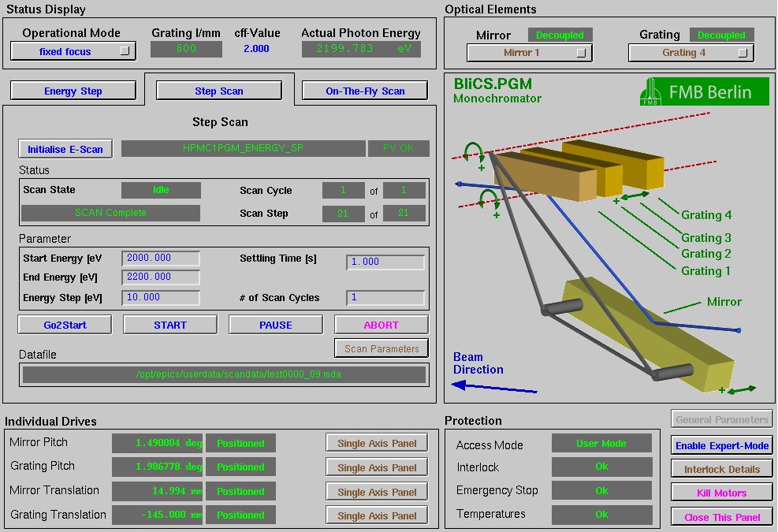Pause the scan with PAUSE button
778x532 pixels.
pyautogui.click(x=276, y=325)
